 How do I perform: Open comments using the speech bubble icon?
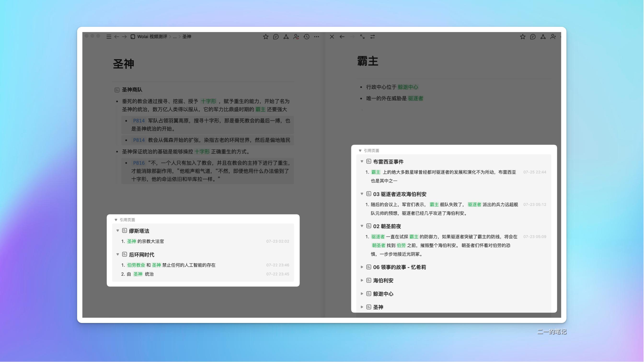[276, 37]
